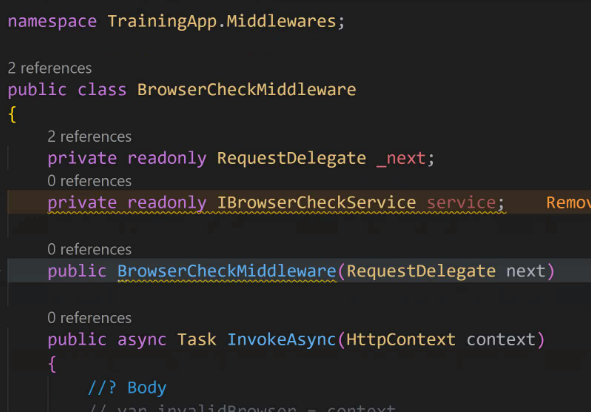Image resolution: width=591 pixels, height=412 pixels.
Task: Open the "2 references" CodeLens above class BrowserCheckMiddleware
Action: coord(50,68)
